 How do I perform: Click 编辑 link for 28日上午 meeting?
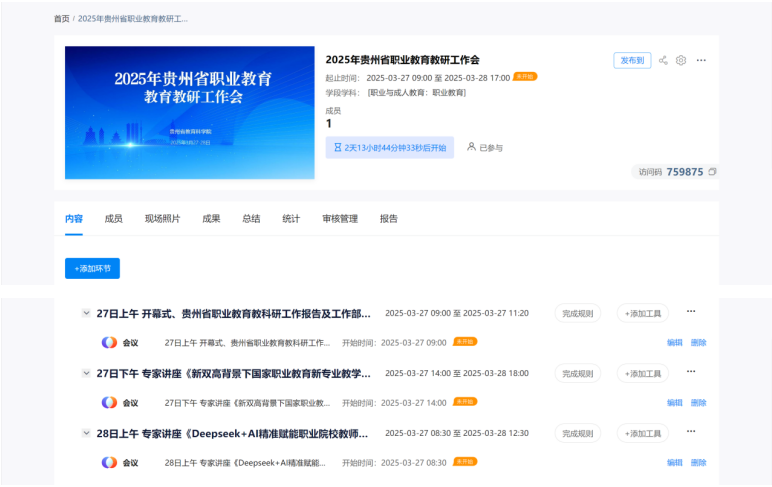pos(675,462)
